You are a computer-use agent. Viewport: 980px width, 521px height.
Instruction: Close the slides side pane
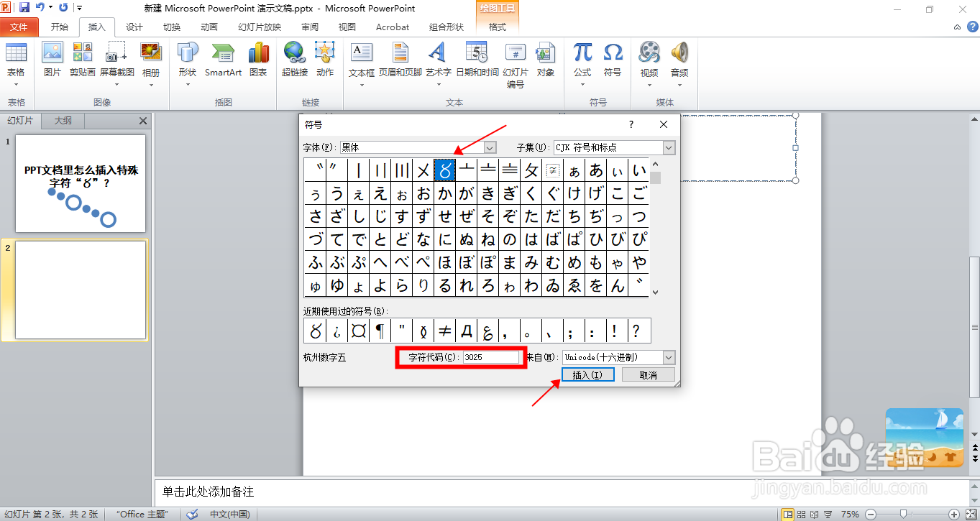tap(143, 121)
